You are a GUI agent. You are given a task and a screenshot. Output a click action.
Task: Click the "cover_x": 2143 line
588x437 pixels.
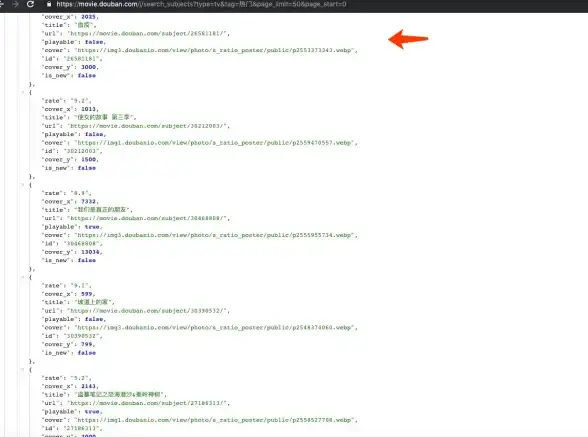[70, 386]
